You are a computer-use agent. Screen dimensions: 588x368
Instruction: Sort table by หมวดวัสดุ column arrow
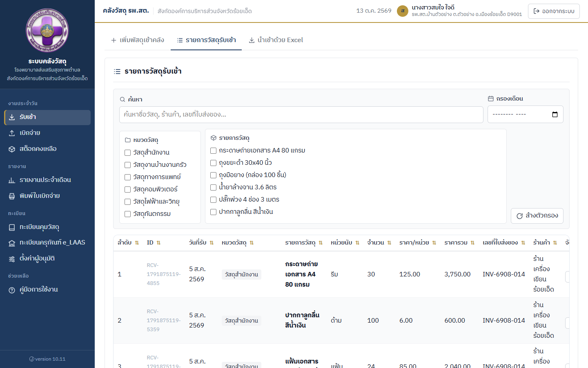(x=252, y=243)
